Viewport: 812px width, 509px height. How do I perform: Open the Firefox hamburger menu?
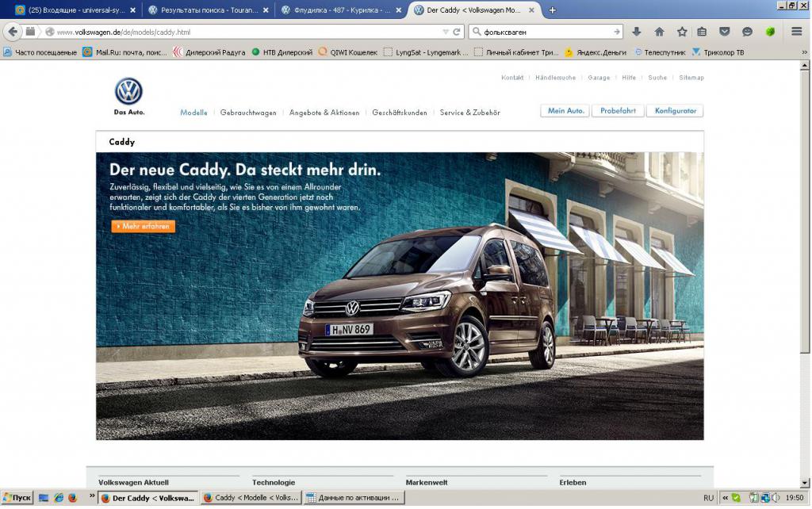pos(796,32)
